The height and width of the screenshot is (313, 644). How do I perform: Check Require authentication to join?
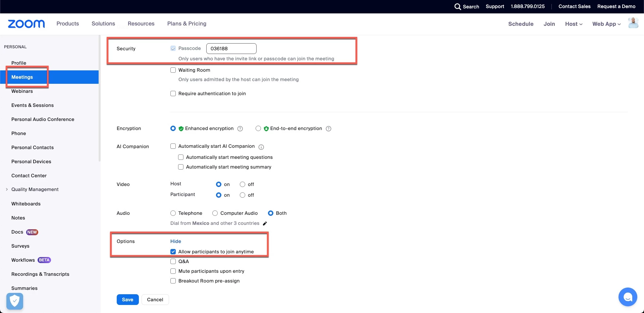173,93
